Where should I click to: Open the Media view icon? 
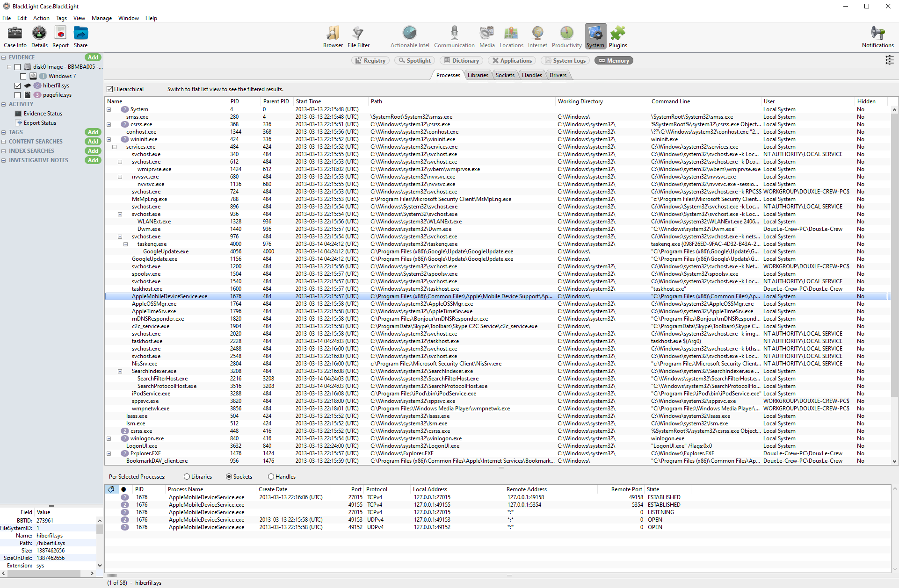coord(487,37)
